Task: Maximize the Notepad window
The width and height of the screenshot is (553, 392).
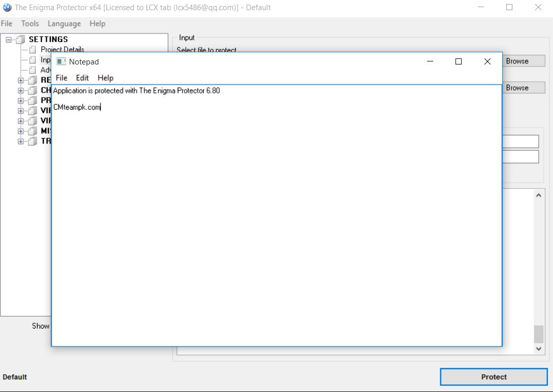Action: click(459, 61)
